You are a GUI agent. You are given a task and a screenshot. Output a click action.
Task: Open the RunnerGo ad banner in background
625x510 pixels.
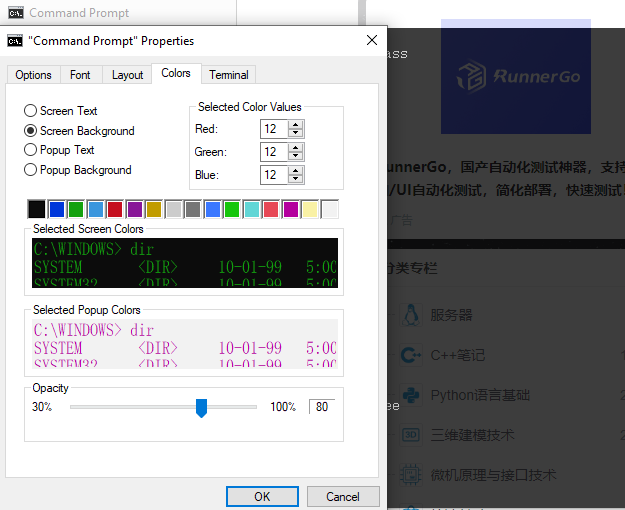pyautogui.click(x=516, y=77)
